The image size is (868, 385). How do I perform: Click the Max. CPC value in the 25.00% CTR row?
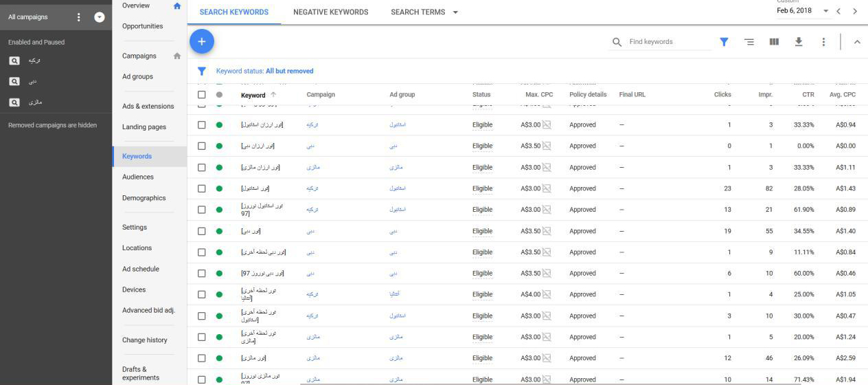531,294
